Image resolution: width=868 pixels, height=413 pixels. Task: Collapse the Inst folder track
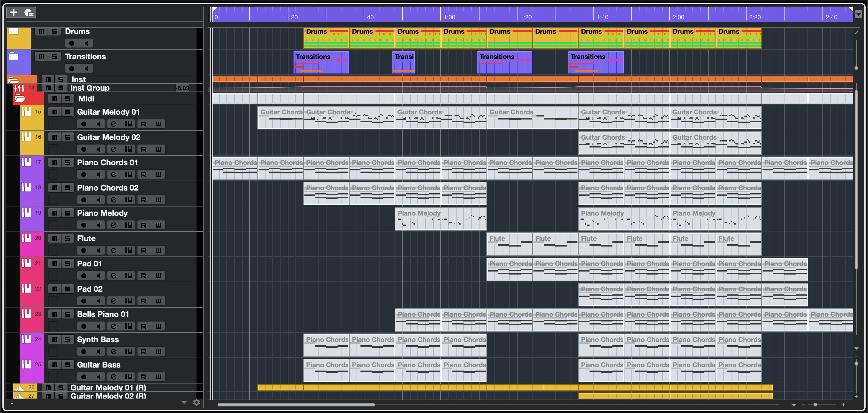point(14,80)
